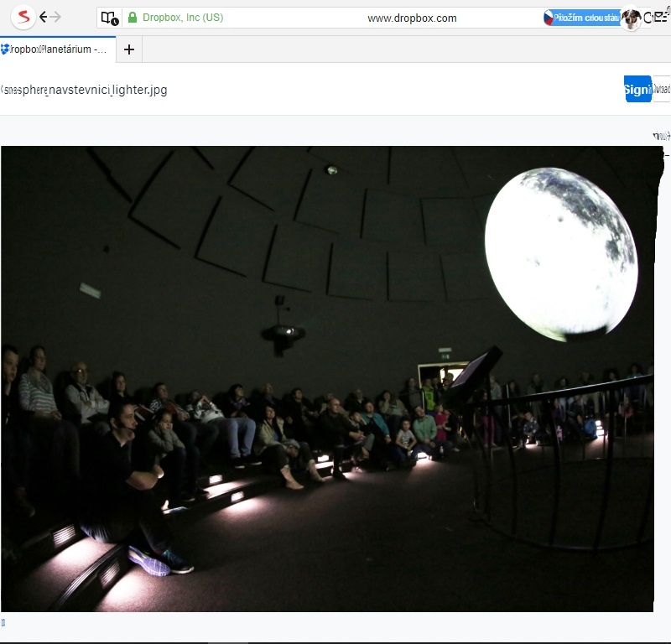Click the Czech flag translate icon
This screenshot has height=644, width=671.
549,18
